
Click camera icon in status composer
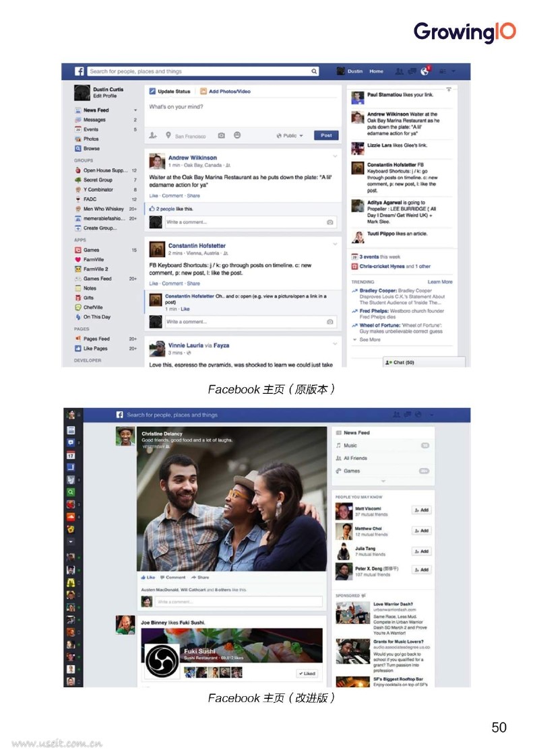222,135
